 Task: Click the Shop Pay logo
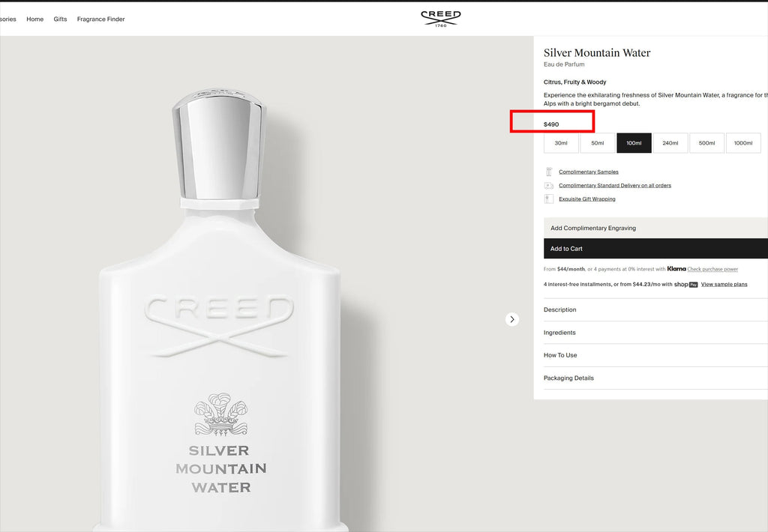coord(685,284)
